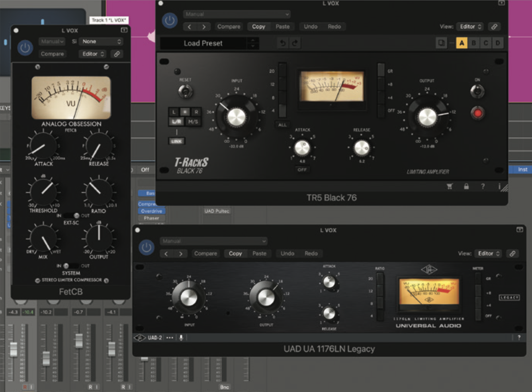Image resolution: width=532 pixels, height=392 pixels.
Task: Click the shopping cart icon in TR5 Black 76
Action: [x=450, y=186]
